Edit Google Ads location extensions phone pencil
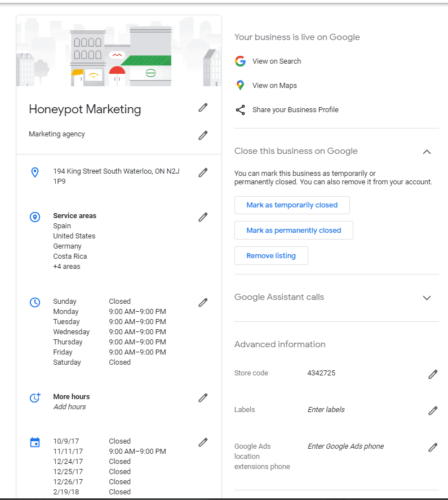The width and height of the screenshot is (448, 500). (433, 447)
